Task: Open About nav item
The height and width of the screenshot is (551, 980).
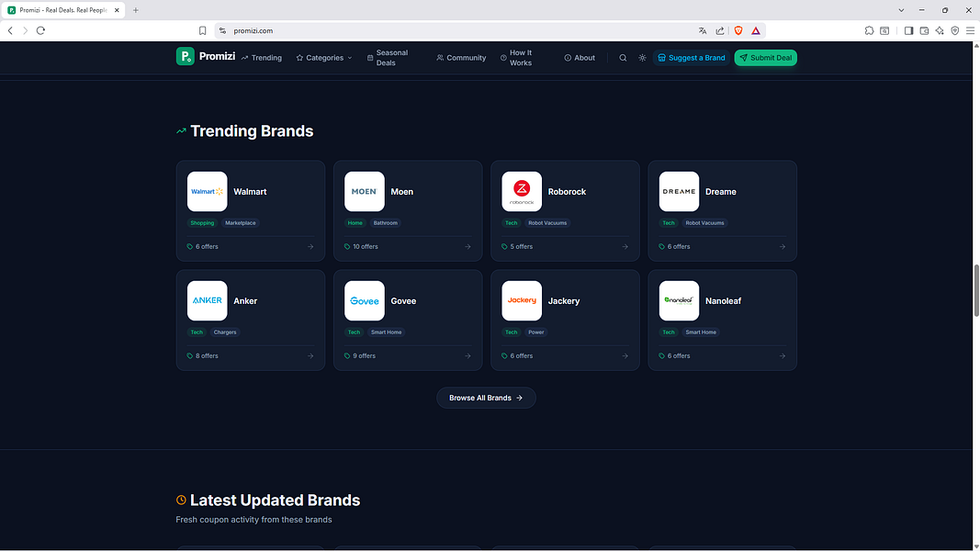Action: click(580, 58)
